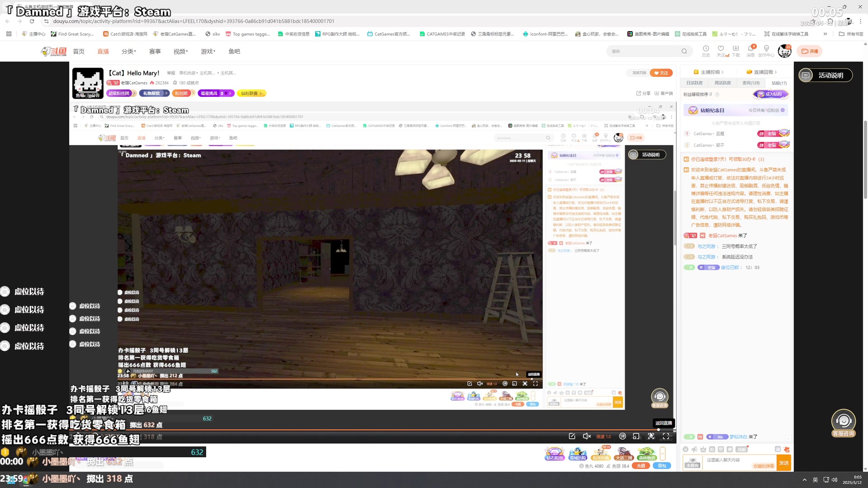Image resolution: width=868 pixels, height=488 pixels.
Task: Open the 游戏 dropdown menu
Action: click(208, 52)
